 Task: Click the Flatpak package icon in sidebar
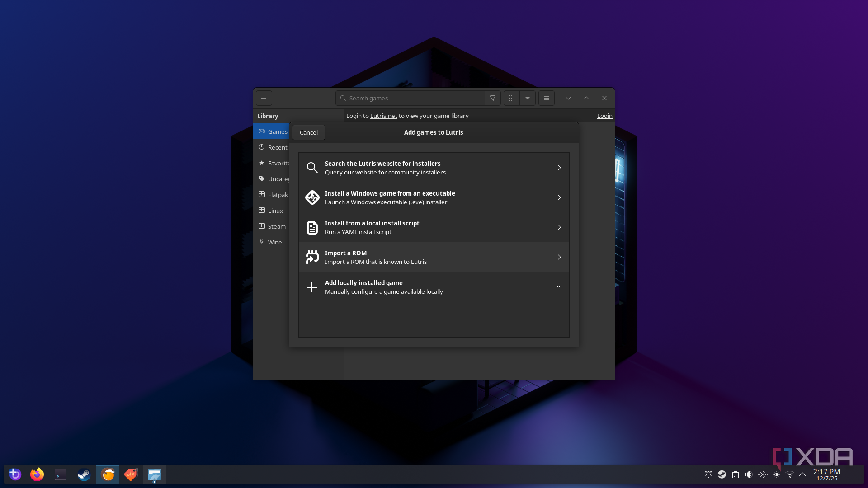pos(261,194)
